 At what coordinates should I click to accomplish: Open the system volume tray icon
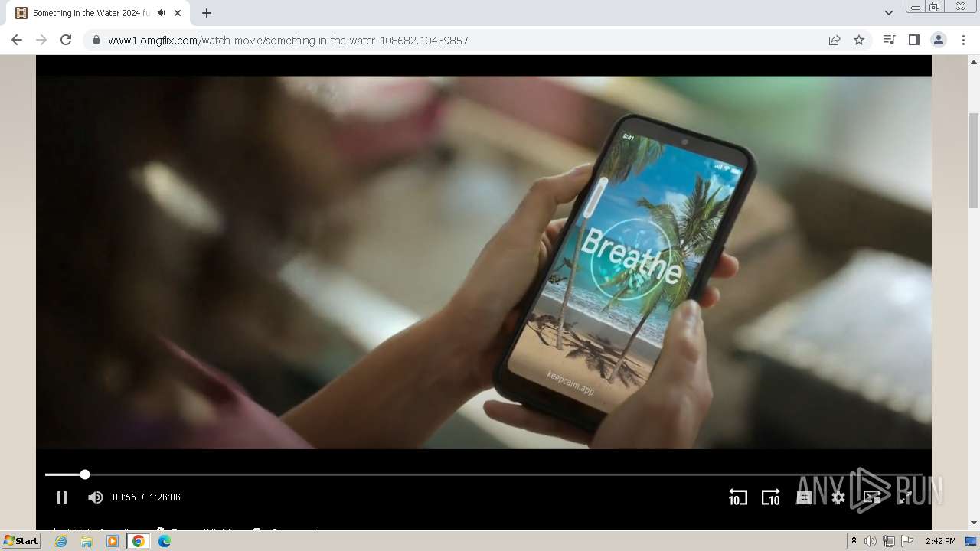pyautogui.click(x=871, y=541)
